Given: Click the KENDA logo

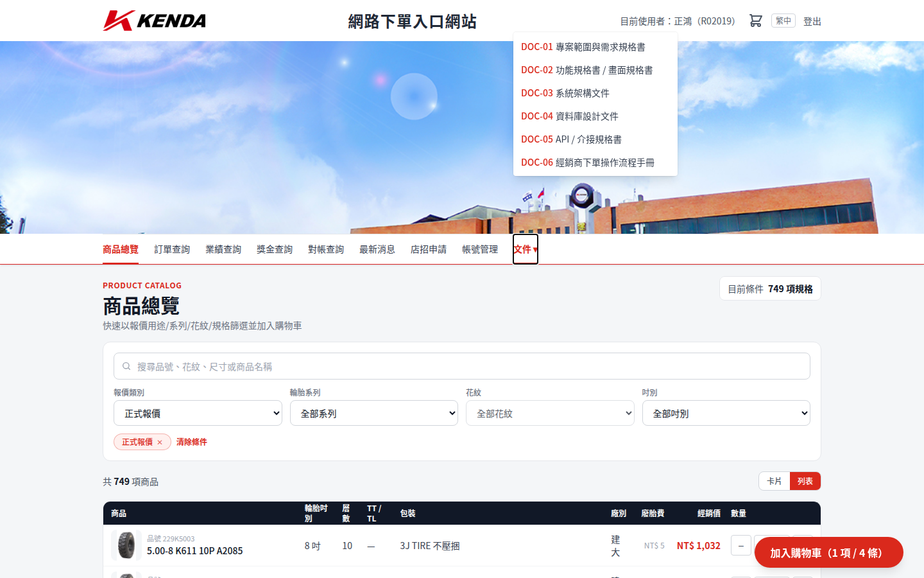Looking at the screenshot, I should (155, 21).
